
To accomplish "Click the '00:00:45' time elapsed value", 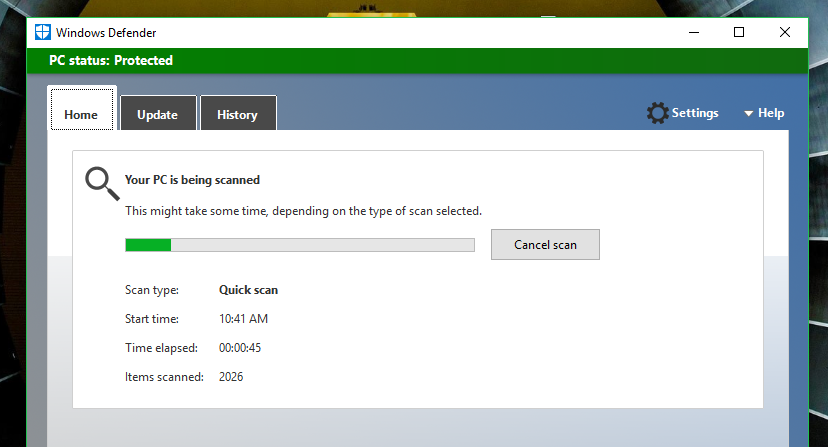I will (240, 348).
